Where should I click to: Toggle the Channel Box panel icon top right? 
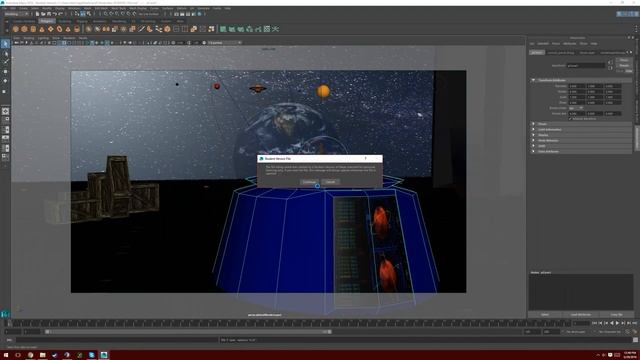coord(636,14)
